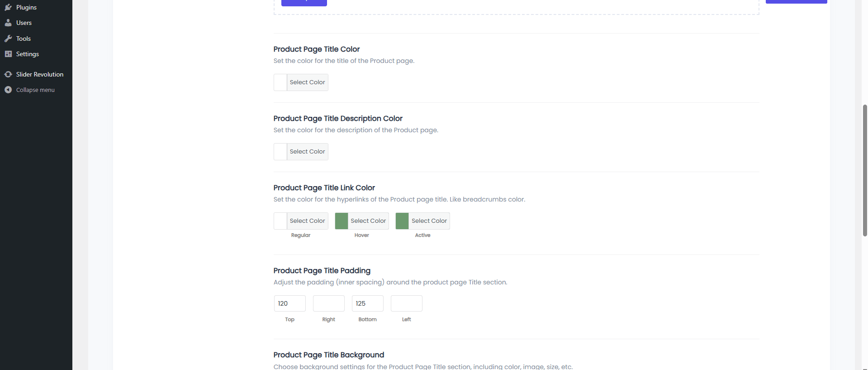
Task: Click the Bottom padding input field
Action: [x=368, y=303]
